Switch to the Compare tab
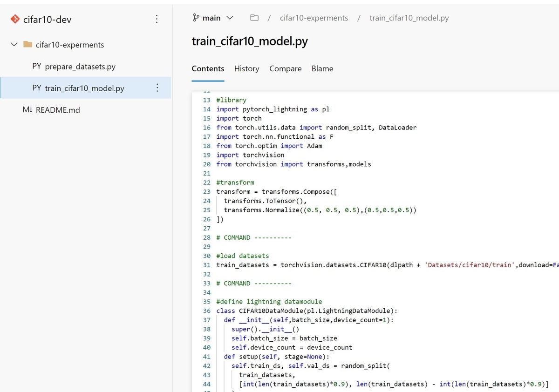Screen dimensions: 559x392 click(x=286, y=69)
